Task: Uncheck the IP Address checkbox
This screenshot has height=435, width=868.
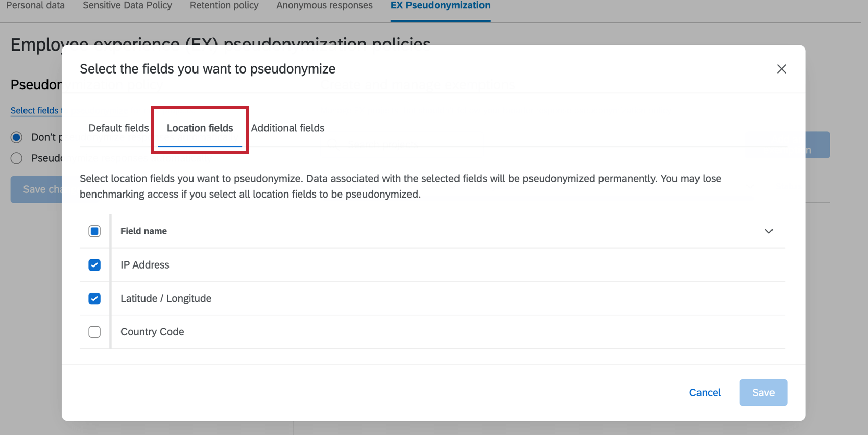Action: click(x=94, y=265)
